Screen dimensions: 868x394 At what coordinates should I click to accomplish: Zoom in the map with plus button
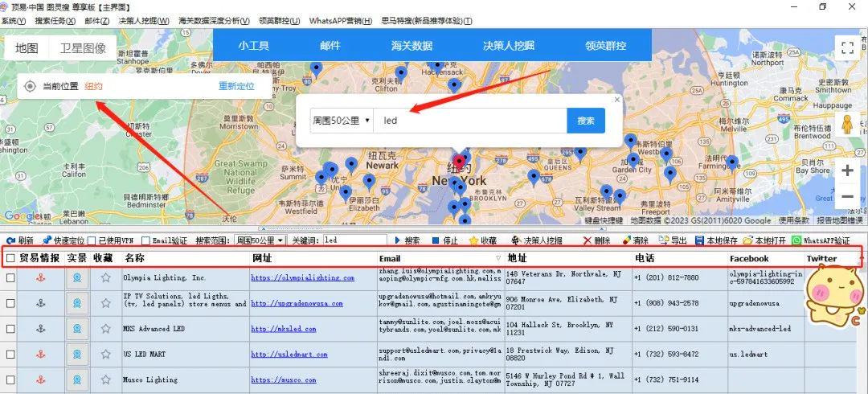click(x=847, y=170)
